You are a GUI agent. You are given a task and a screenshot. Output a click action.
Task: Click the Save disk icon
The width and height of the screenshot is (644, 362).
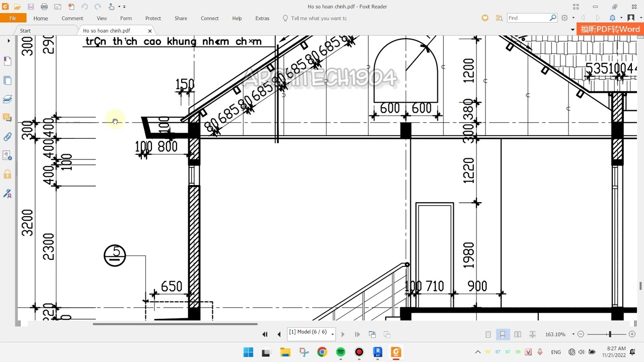click(x=31, y=7)
